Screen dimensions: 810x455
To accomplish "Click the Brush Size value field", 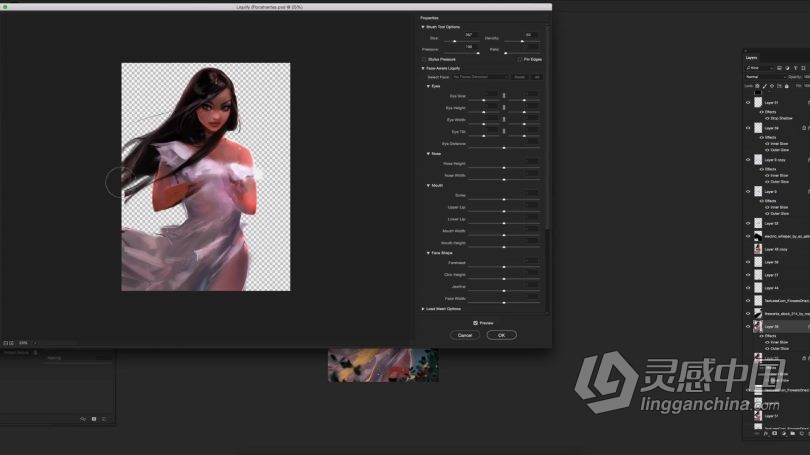I will coord(469,35).
